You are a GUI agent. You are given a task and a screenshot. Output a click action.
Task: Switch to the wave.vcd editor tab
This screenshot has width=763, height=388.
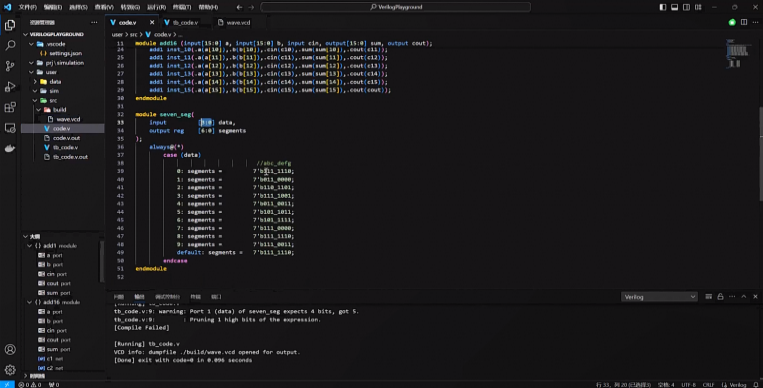coord(237,22)
